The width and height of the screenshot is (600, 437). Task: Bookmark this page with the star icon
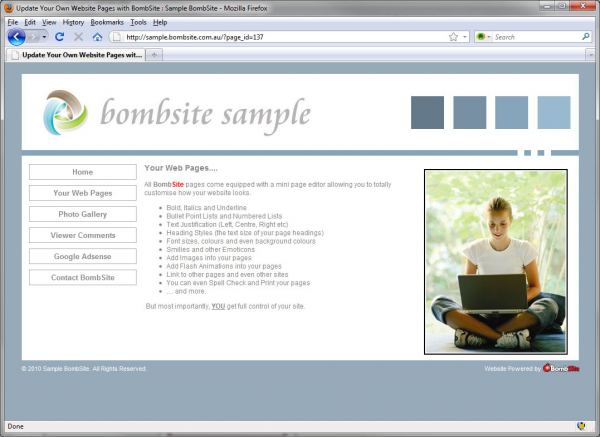click(453, 37)
